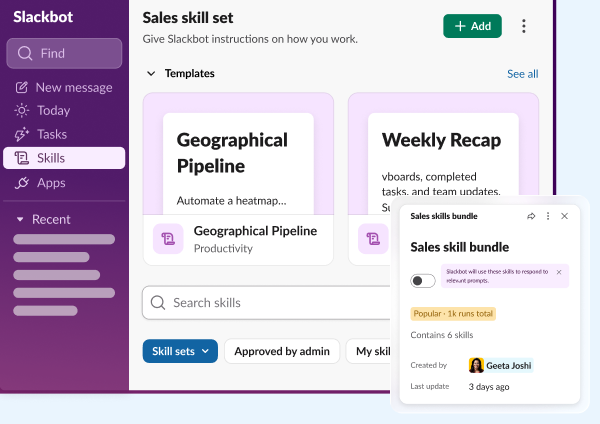Click the magnifier icon in Find box
The width and height of the screenshot is (600, 424).
click(x=25, y=53)
